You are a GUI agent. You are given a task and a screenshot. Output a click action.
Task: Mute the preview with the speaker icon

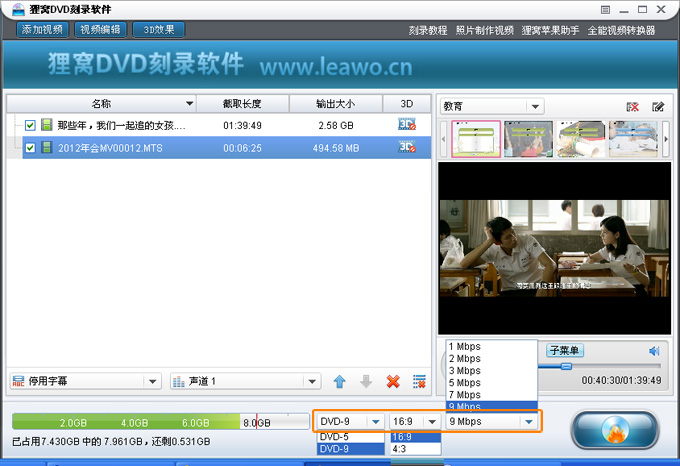point(654,351)
